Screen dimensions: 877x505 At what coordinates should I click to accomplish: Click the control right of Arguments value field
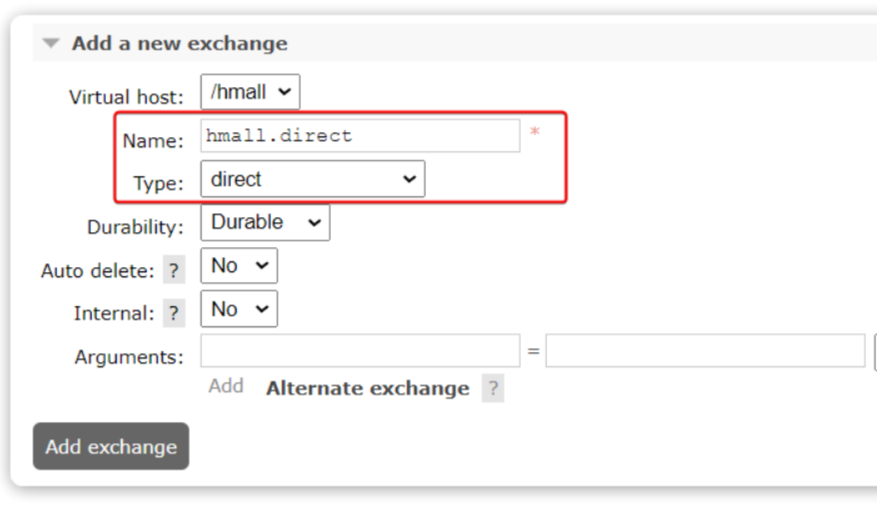point(874,351)
